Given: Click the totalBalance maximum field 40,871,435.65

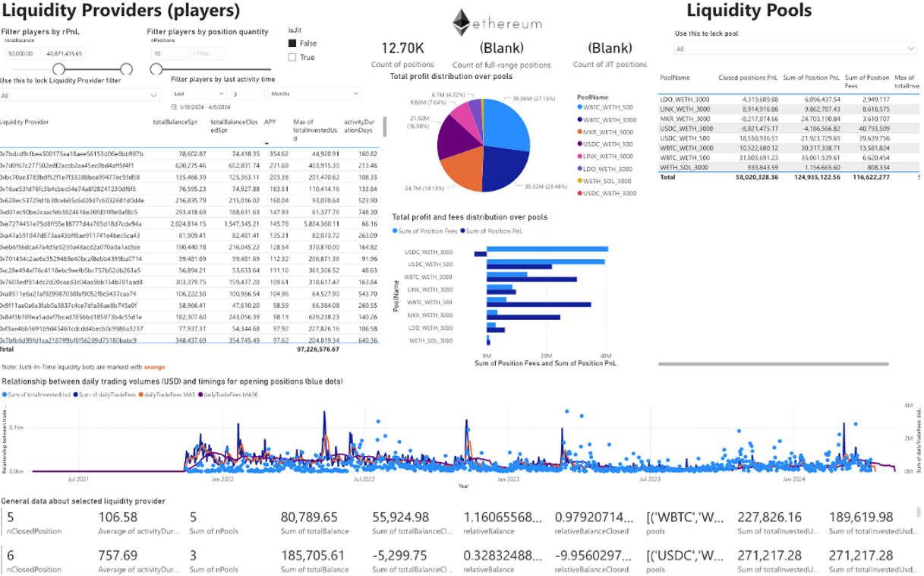Looking at the screenshot, I should click(x=66, y=54).
